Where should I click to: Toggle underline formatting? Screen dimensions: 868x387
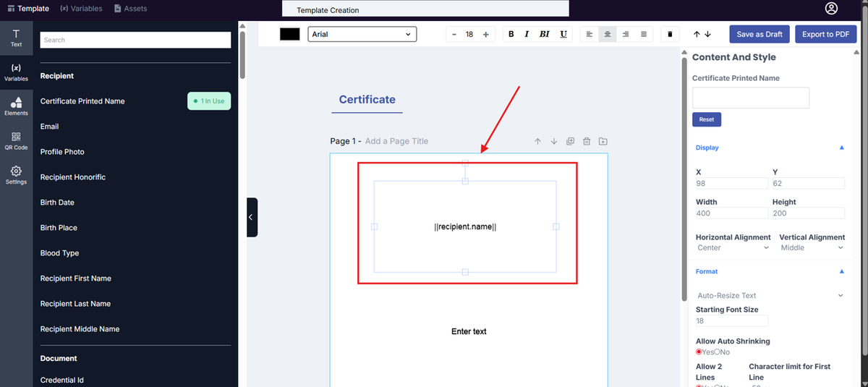[x=563, y=34]
